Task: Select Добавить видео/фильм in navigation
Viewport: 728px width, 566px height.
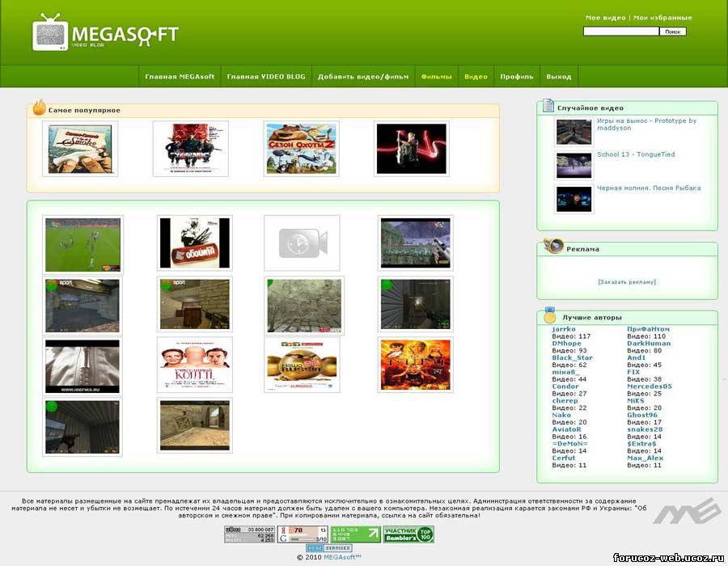Action: click(x=363, y=77)
